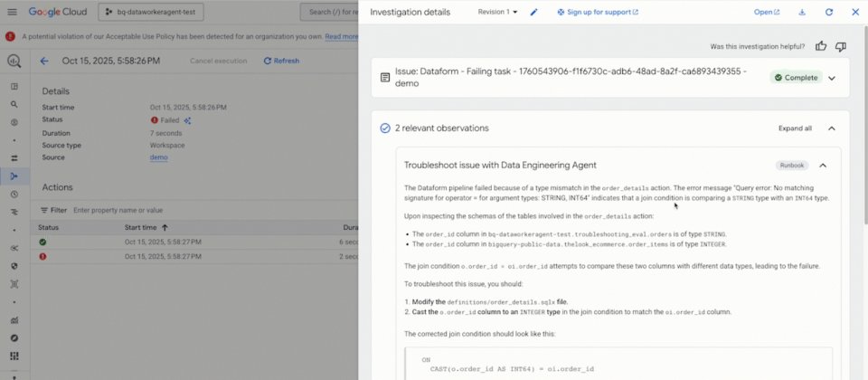Click the Gemini sparkle icon next to Failed
The image size is (868, 380).
(x=187, y=119)
